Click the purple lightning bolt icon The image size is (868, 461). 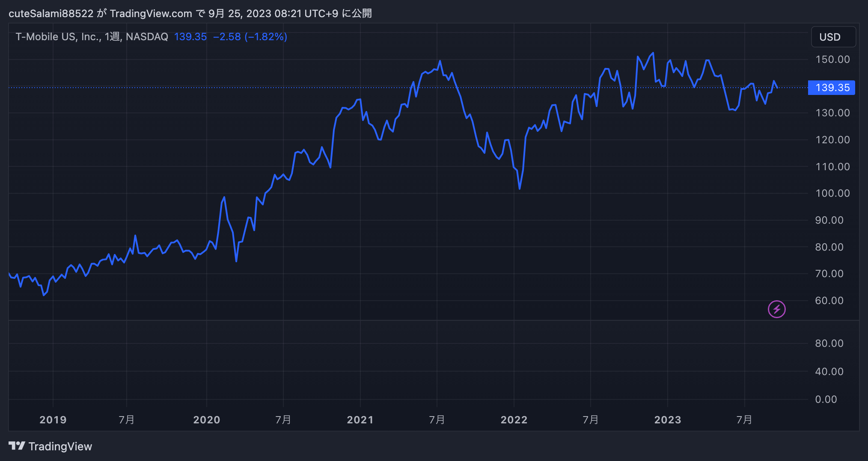click(776, 309)
